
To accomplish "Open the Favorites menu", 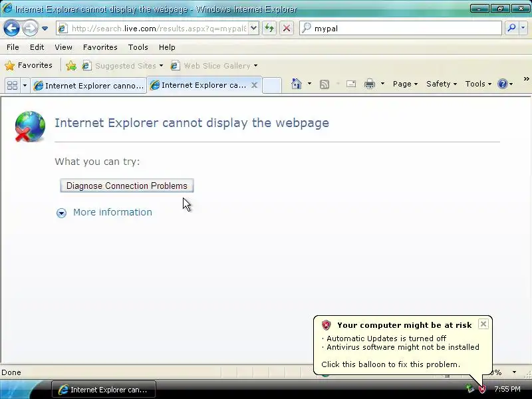I will pyautogui.click(x=100, y=47).
